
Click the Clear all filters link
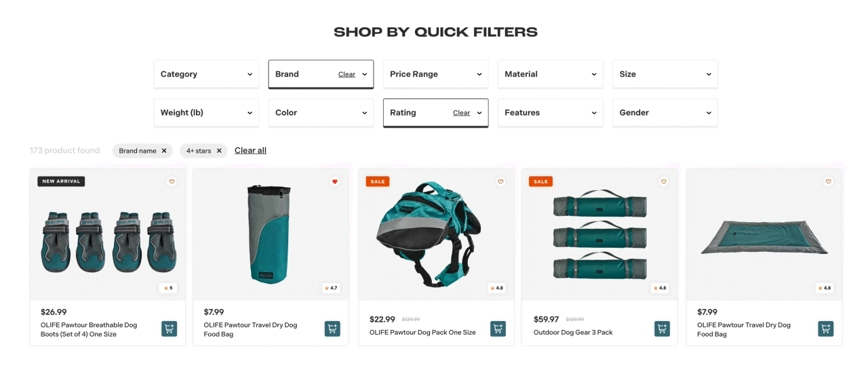click(250, 151)
